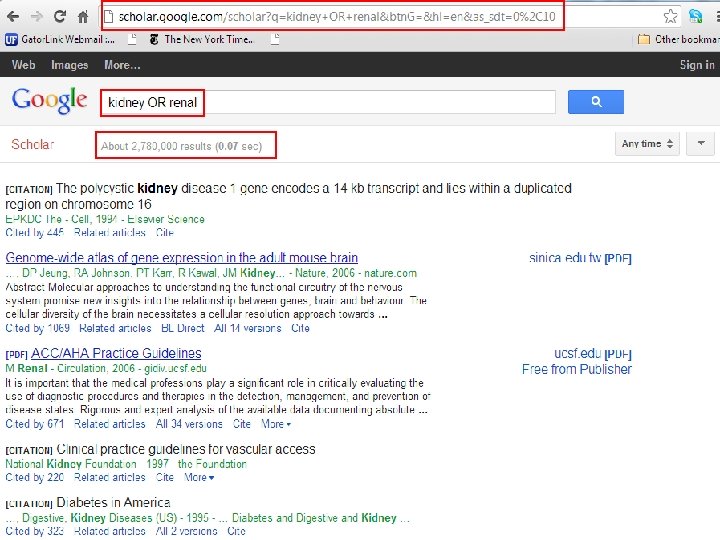Viewport: 720px width, 540px height.
Task: Open the Any time date filter dropdown
Action: (x=647, y=144)
